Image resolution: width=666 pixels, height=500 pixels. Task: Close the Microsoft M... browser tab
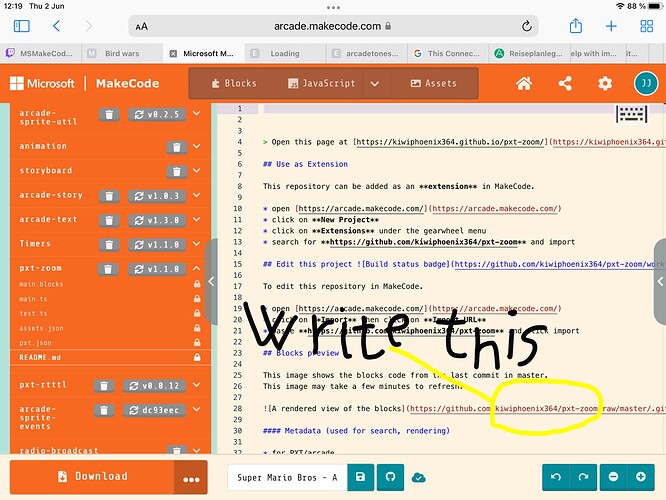click(173, 54)
